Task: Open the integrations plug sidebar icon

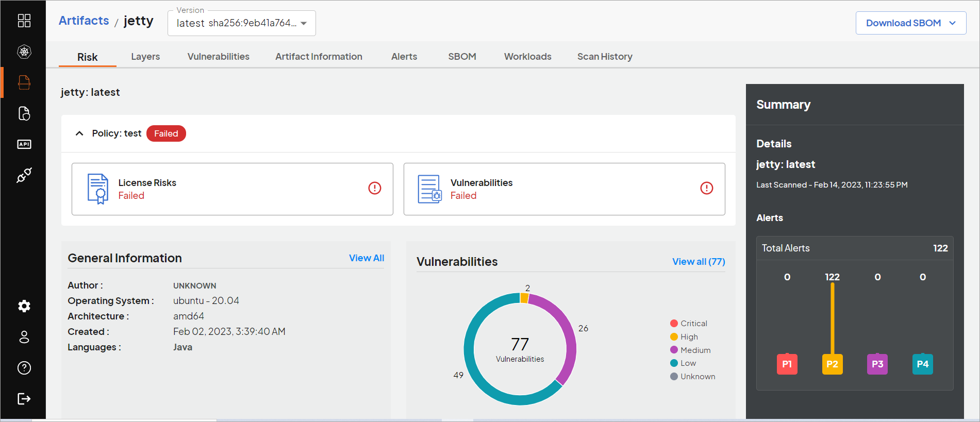Action: pyautogui.click(x=24, y=175)
